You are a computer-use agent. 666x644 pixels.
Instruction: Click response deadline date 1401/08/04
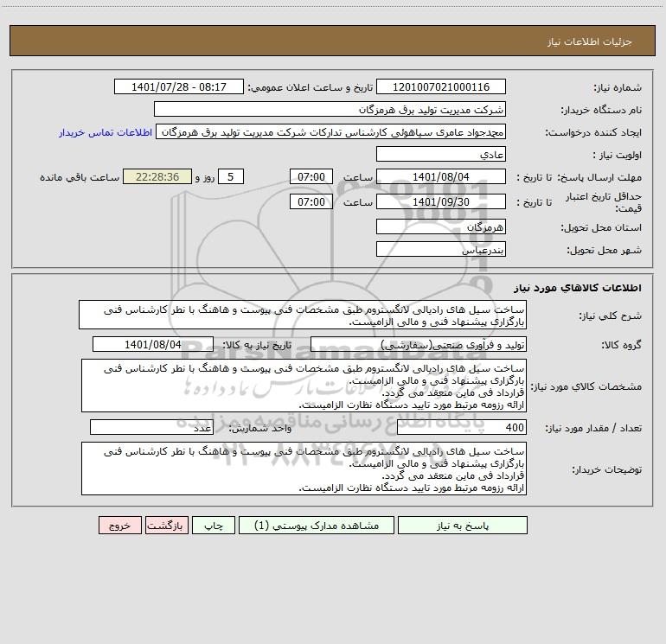click(x=441, y=176)
